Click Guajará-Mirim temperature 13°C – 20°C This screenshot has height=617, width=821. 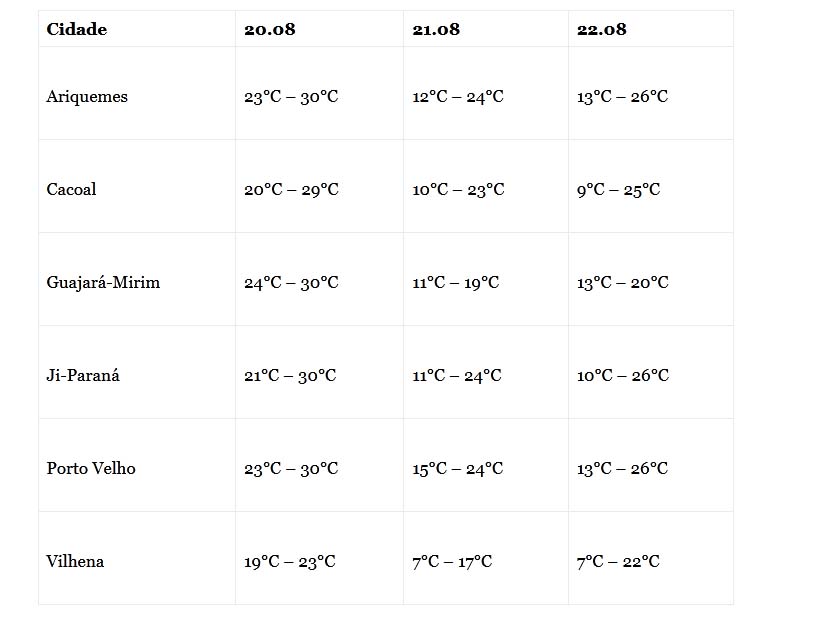(x=622, y=283)
